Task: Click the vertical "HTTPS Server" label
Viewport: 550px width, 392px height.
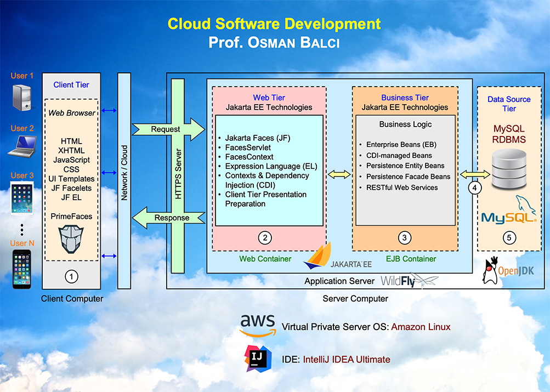Action: tap(178, 174)
